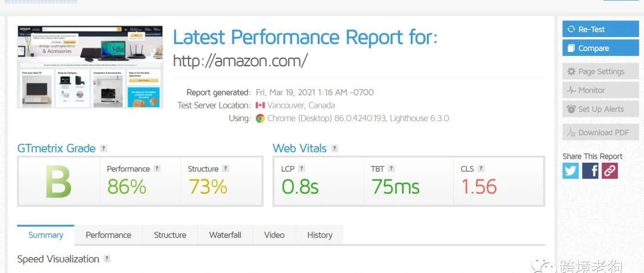
Task: Open the Structure tab
Action: (170, 235)
